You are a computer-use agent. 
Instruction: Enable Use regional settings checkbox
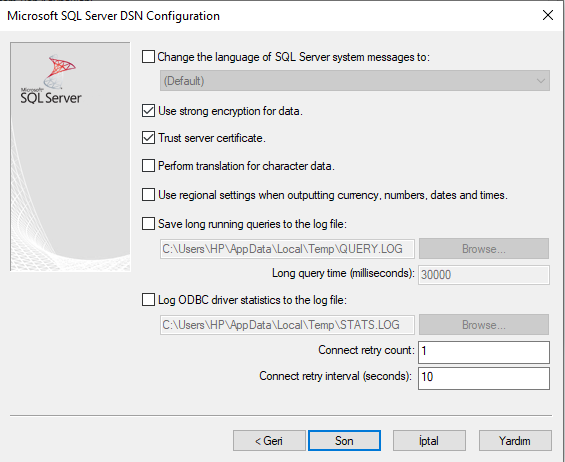[148, 195]
